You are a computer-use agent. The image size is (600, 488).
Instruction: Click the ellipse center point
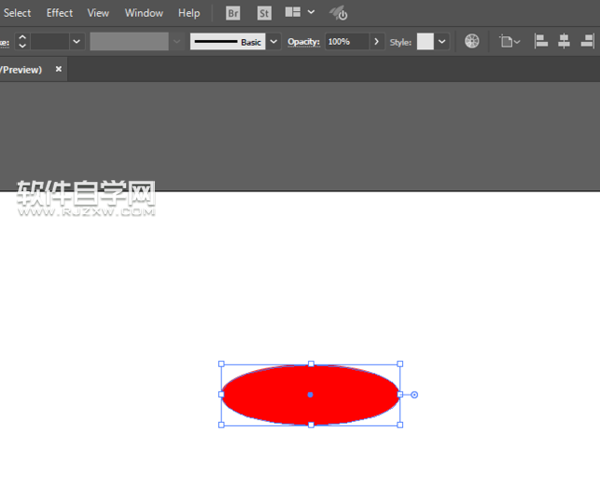tap(310, 395)
